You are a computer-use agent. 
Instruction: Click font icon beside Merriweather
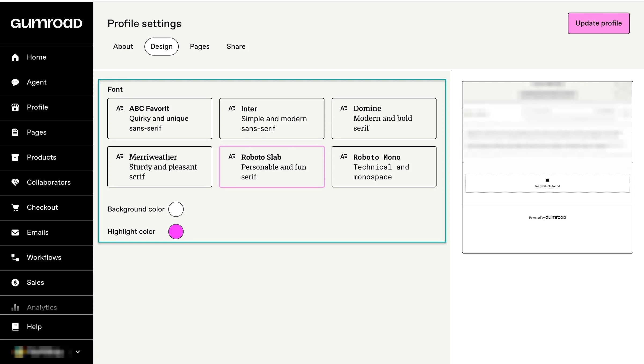pos(120,156)
